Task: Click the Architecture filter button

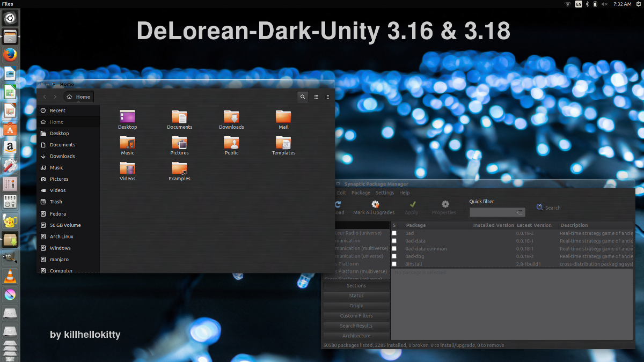Action: pyautogui.click(x=356, y=336)
